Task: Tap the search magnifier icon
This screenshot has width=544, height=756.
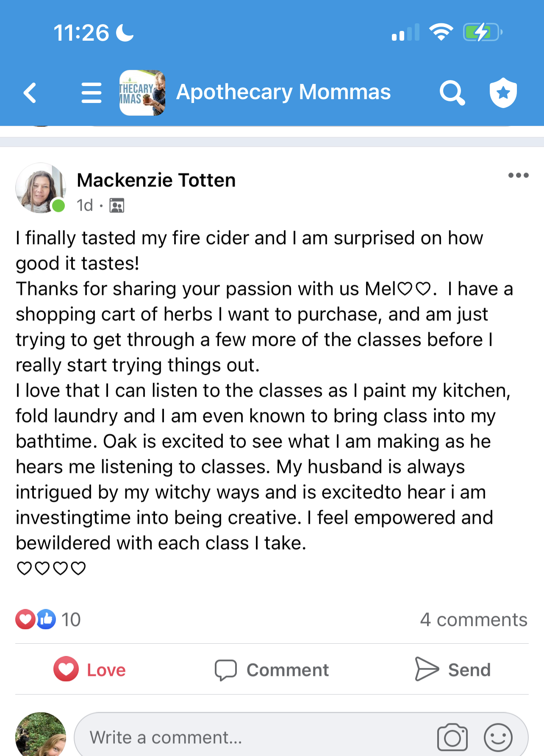Action: point(452,93)
